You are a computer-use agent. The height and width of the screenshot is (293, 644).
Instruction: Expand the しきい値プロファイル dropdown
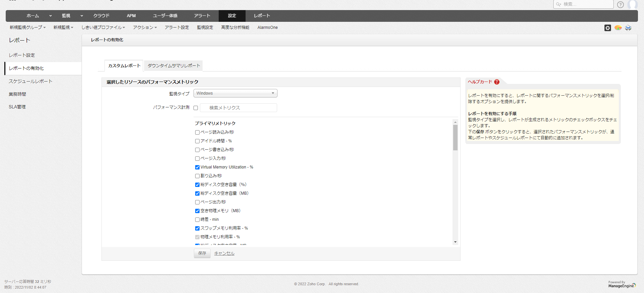point(103,28)
